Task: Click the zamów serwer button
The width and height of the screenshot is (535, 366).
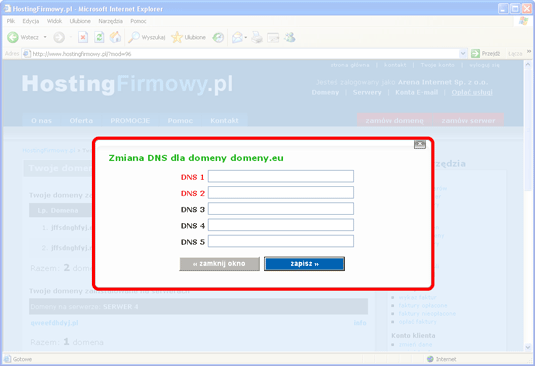Action: [468, 120]
